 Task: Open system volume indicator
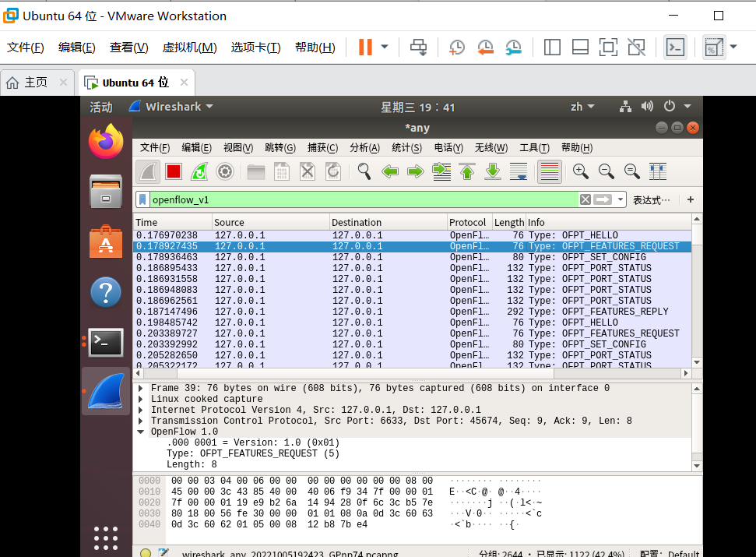click(x=647, y=106)
